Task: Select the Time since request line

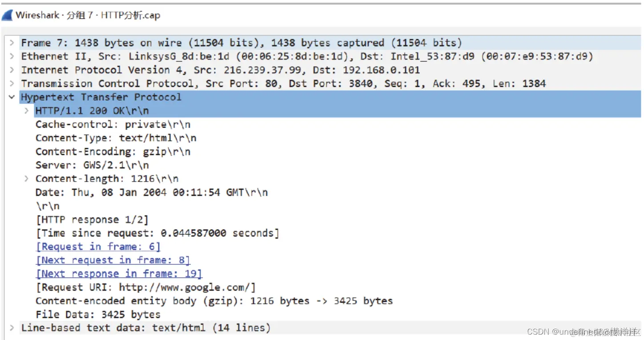Action: pos(157,233)
